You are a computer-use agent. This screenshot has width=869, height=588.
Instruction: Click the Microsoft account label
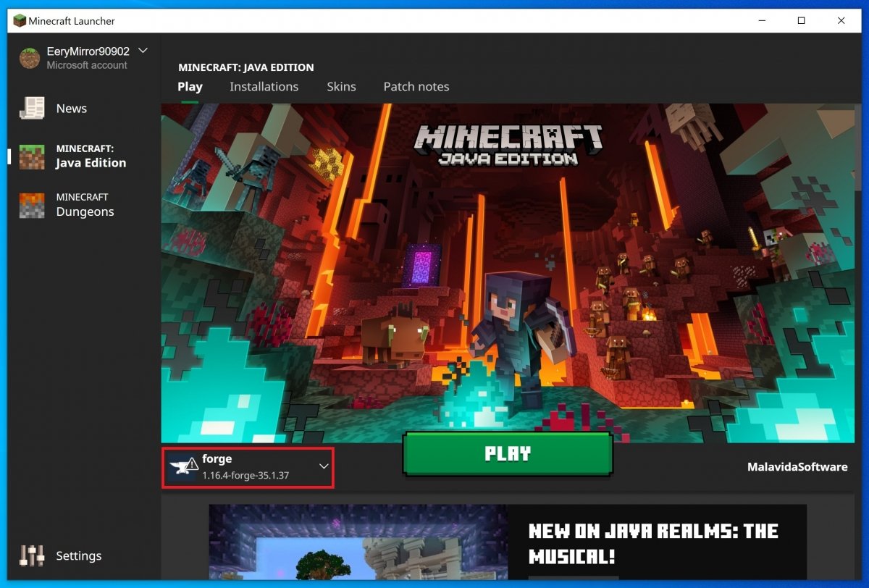pos(87,65)
